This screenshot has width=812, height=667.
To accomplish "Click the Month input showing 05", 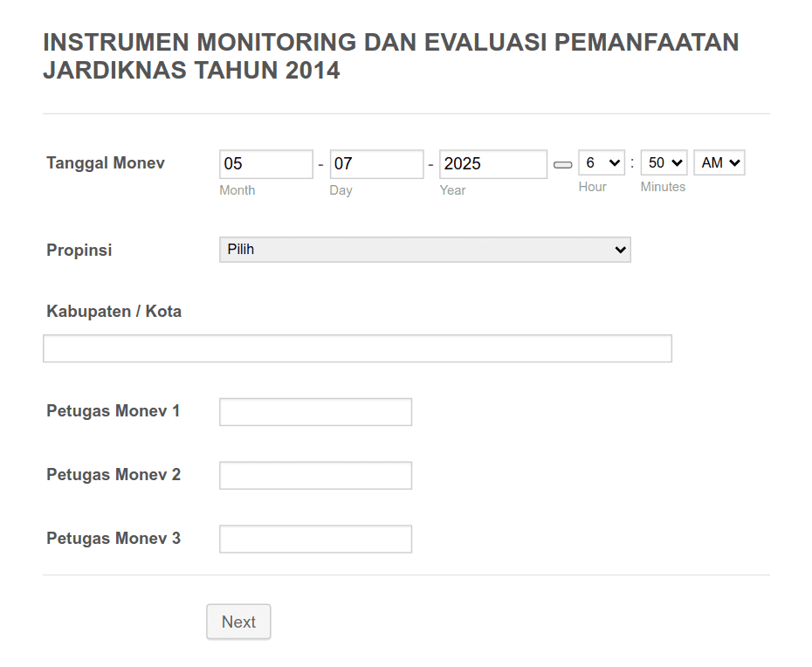I will click(265, 163).
